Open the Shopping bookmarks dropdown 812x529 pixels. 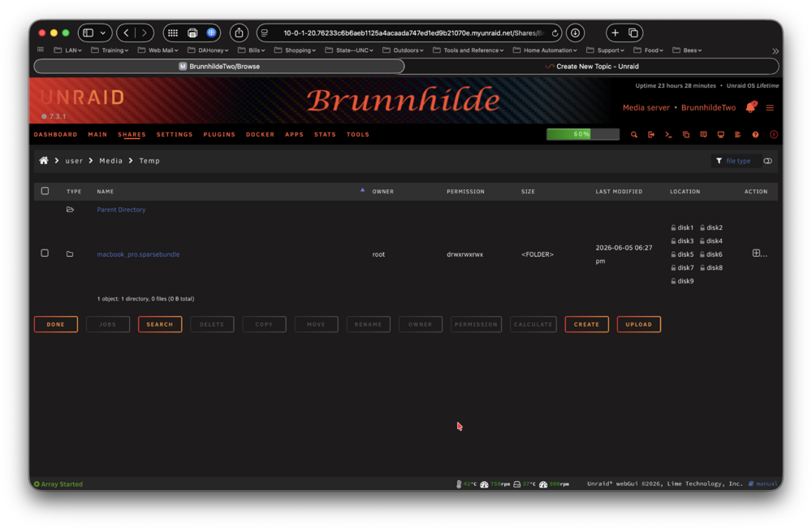coord(296,50)
